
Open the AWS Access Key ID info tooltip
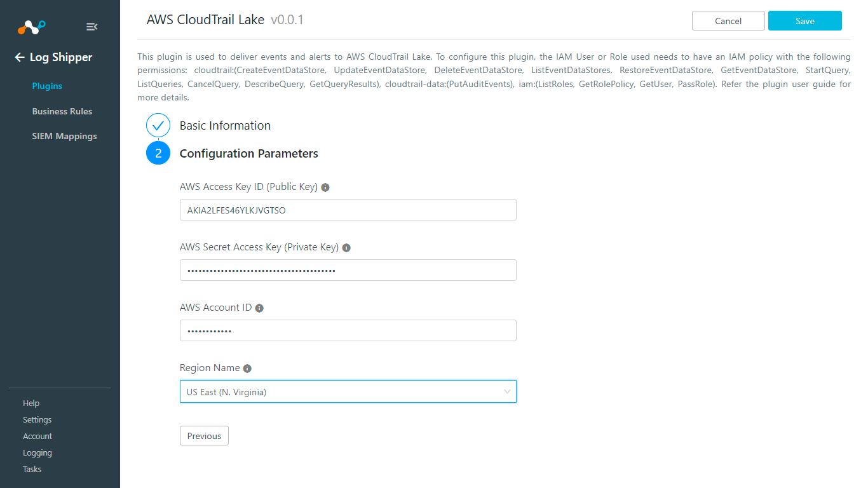click(x=325, y=187)
